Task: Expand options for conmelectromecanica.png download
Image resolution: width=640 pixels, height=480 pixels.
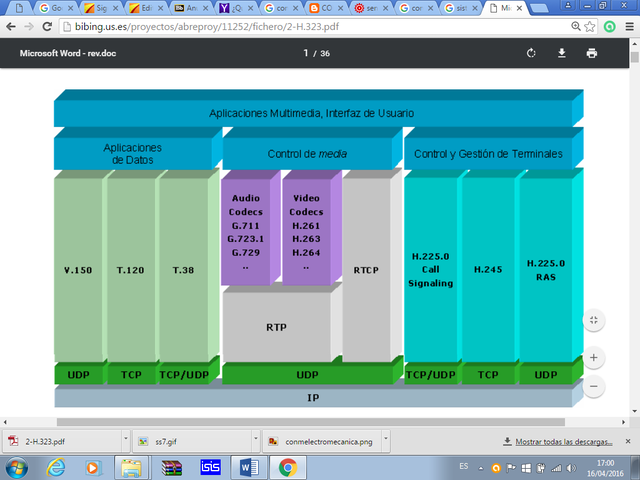Action: [x=385, y=439]
